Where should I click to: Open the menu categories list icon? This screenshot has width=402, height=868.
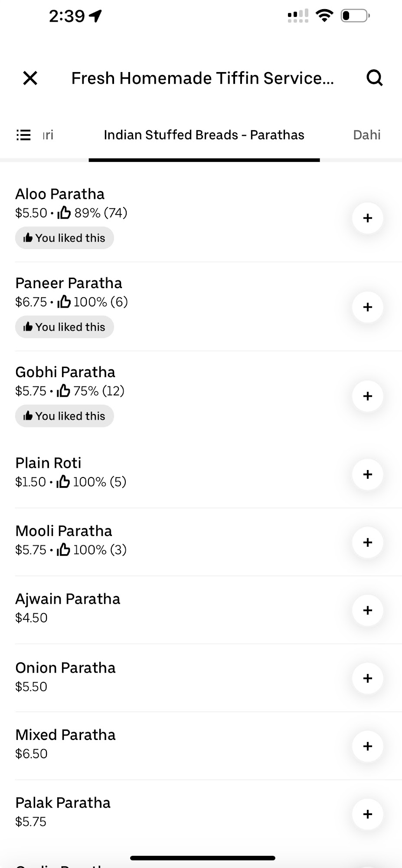tap(23, 135)
